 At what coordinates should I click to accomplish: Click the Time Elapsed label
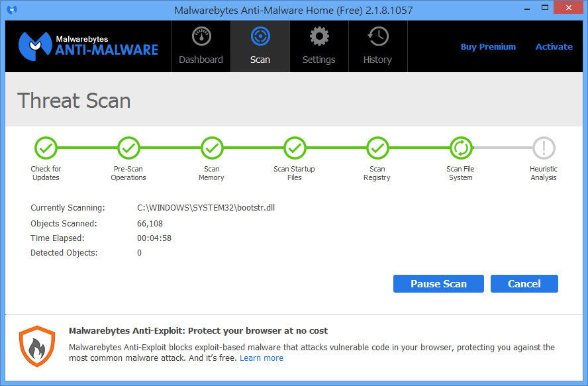58,238
